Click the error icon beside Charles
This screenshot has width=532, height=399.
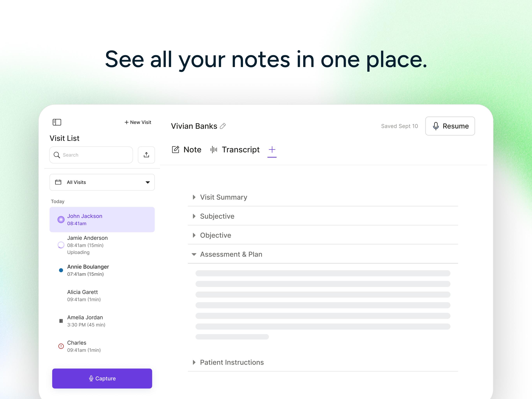[x=61, y=346]
